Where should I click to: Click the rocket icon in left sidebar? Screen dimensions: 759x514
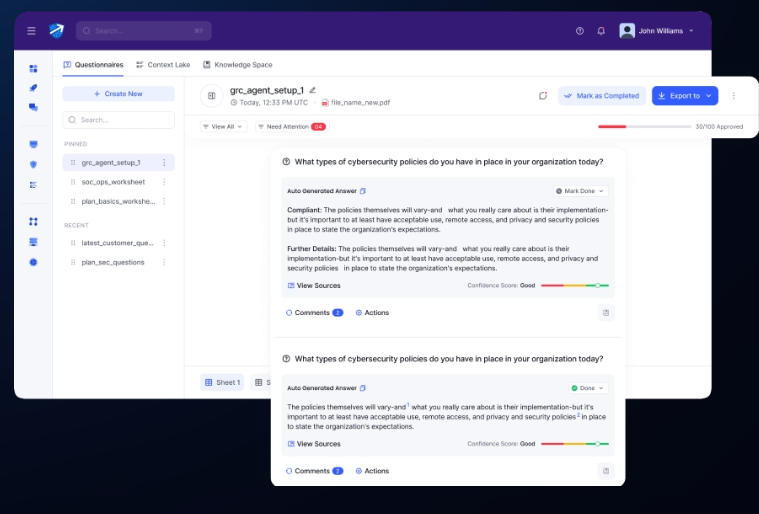point(33,88)
